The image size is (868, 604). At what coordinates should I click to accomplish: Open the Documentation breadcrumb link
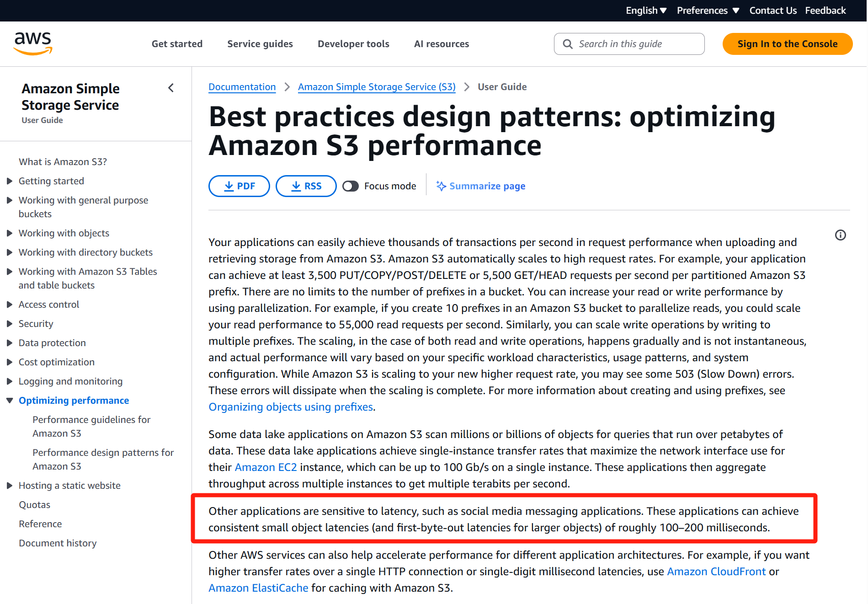point(242,87)
